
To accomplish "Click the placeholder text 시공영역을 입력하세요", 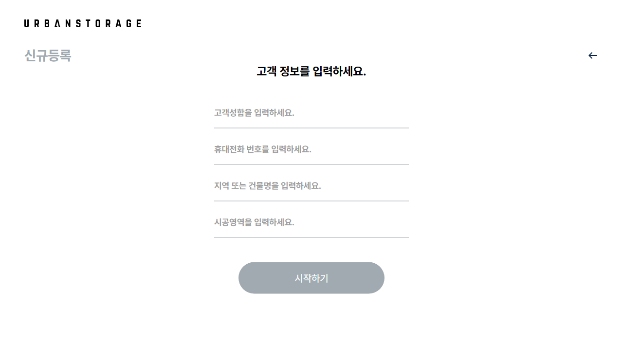I will (x=254, y=222).
